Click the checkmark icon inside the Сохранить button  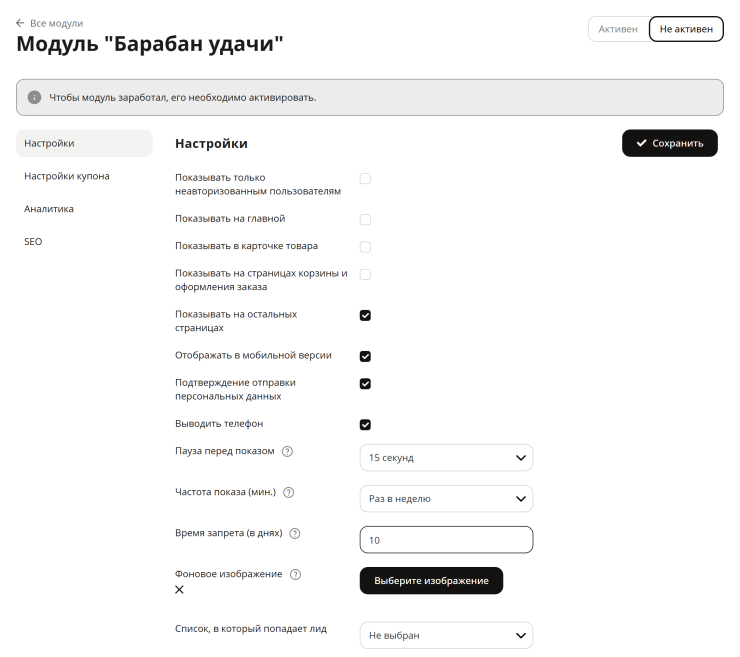pyautogui.click(x=641, y=143)
